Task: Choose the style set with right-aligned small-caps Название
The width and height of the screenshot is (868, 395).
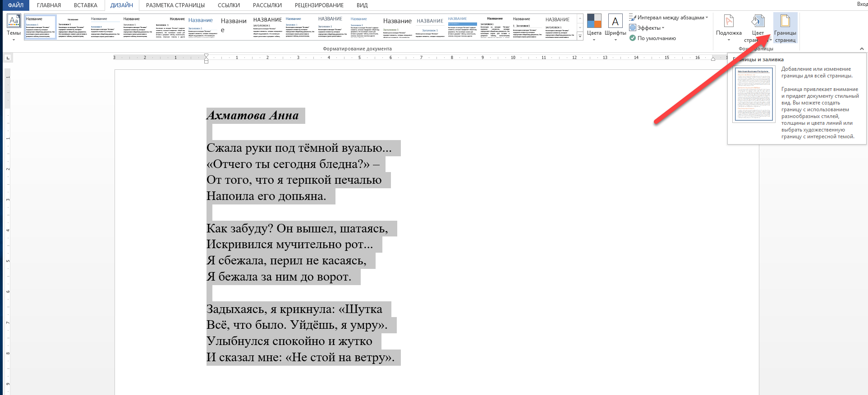Action: [x=170, y=27]
